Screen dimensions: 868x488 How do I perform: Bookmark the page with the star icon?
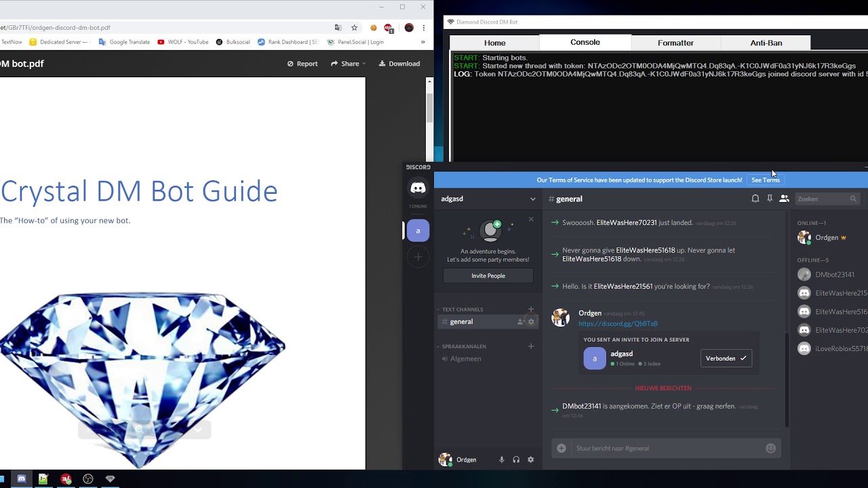354,28
